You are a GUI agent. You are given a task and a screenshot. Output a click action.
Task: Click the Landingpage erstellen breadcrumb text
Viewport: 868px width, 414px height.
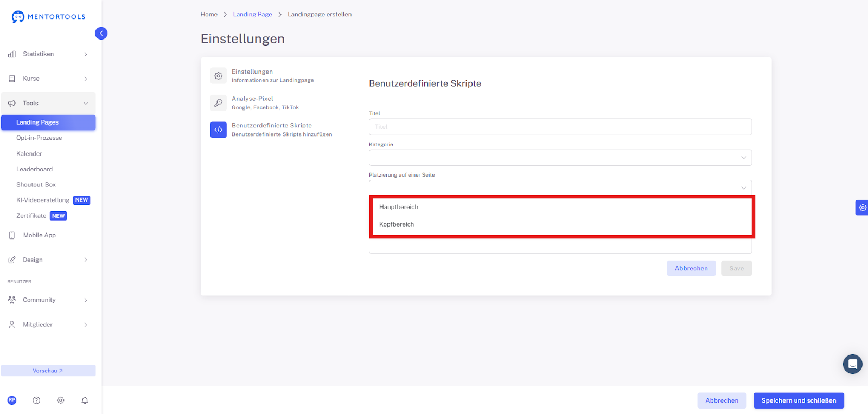320,15
